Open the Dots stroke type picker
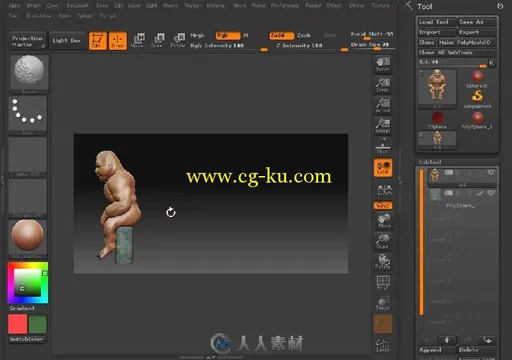The image size is (512, 360). point(28,115)
